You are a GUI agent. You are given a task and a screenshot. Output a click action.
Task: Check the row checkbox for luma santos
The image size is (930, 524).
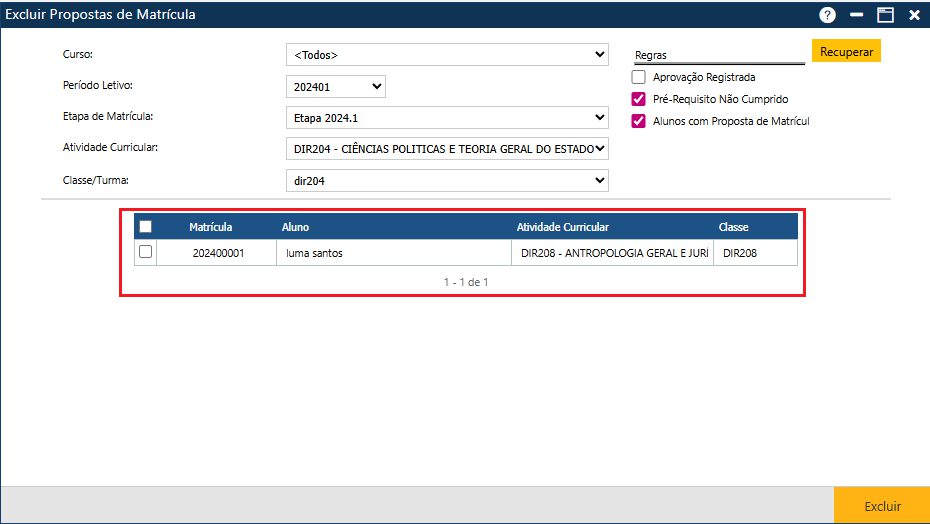pos(145,252)
